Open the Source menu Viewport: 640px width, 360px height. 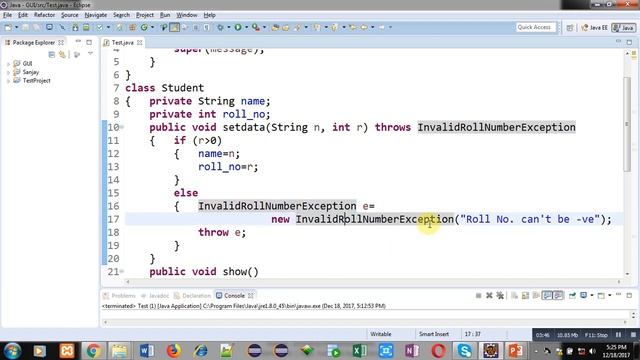point(69,15)
